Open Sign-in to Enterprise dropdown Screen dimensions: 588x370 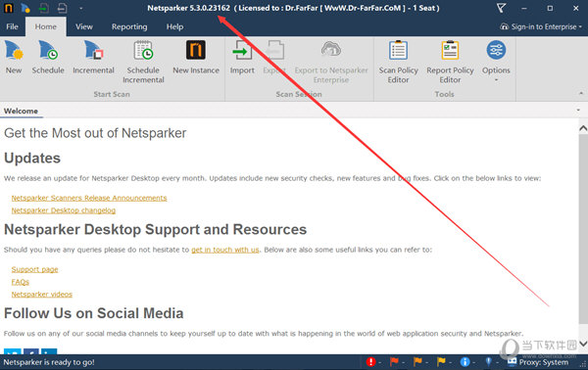point(542,26)
